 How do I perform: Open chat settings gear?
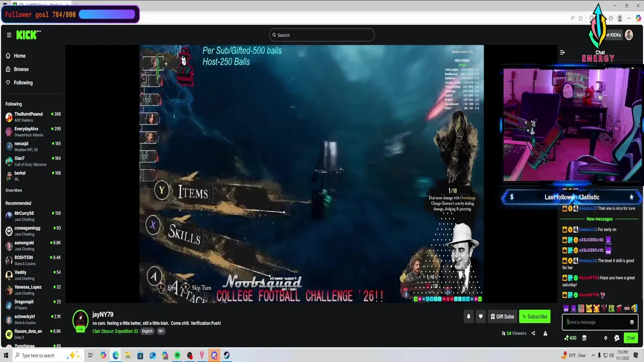[x=606, y=338]
